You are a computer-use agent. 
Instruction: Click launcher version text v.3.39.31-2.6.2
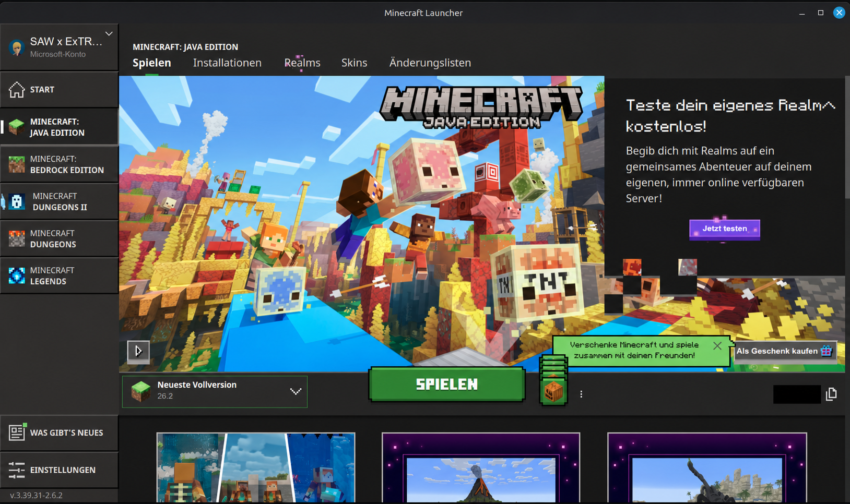coord(36,495)
